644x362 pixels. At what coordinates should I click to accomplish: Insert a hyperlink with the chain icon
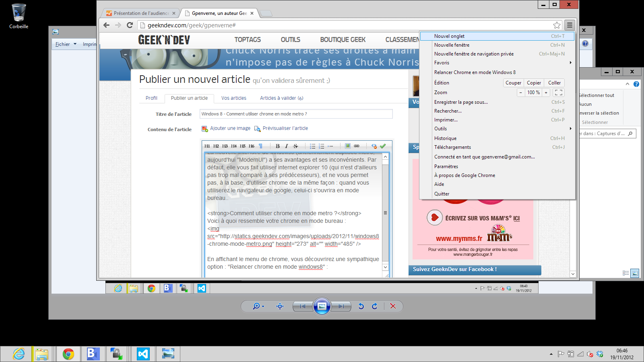point(357,146)
